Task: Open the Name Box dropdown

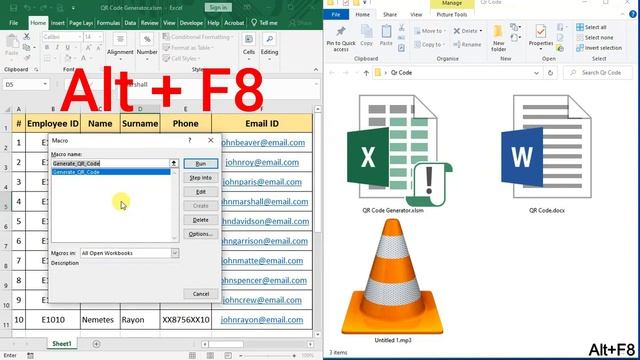Action: [x=45, y=84]
